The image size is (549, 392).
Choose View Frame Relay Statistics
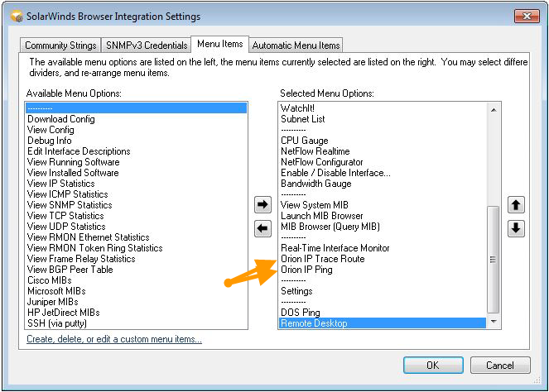click(x=137, y=259)
